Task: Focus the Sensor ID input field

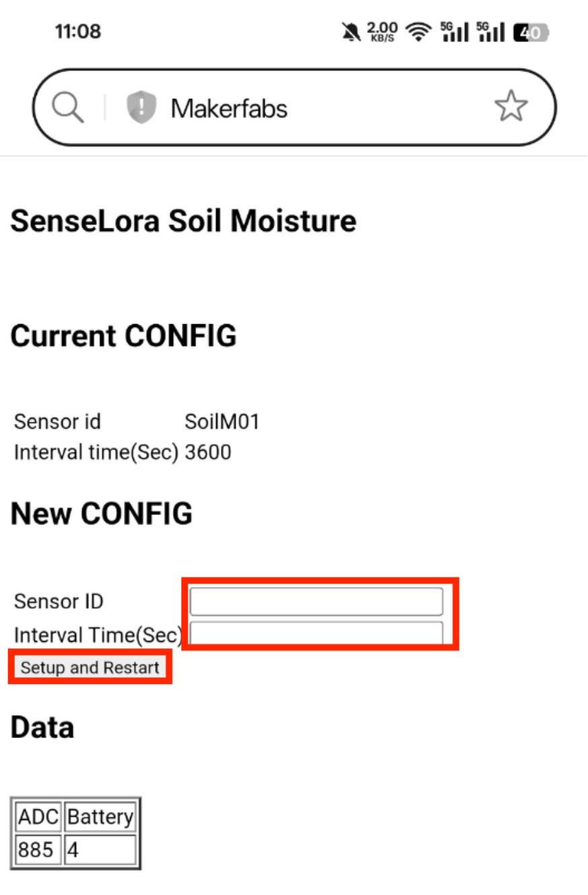Action: click(317, 601)
